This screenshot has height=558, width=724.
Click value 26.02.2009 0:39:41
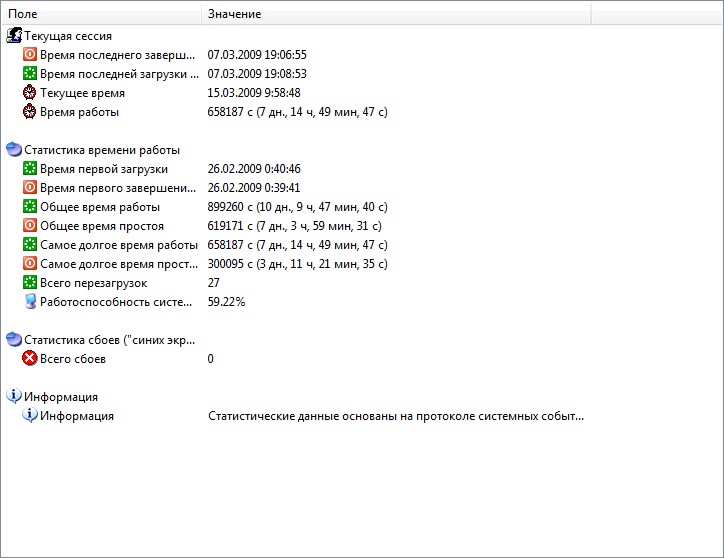pos(254,188)
